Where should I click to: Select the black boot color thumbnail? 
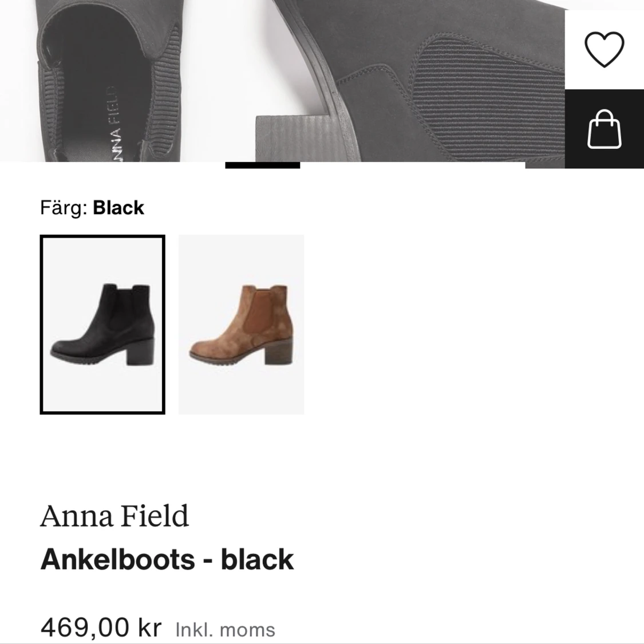tap(102, 325)
